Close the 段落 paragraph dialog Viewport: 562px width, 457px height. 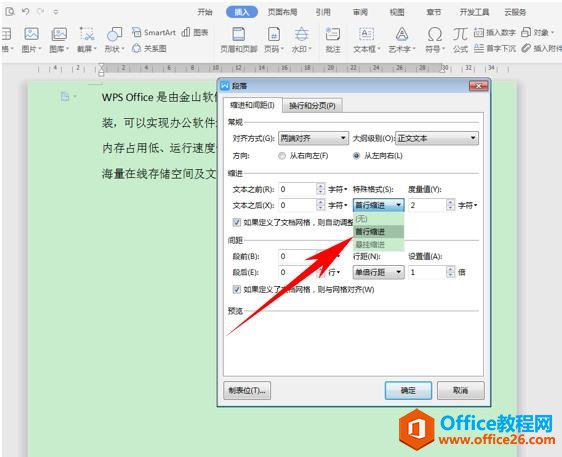[478, 86]
